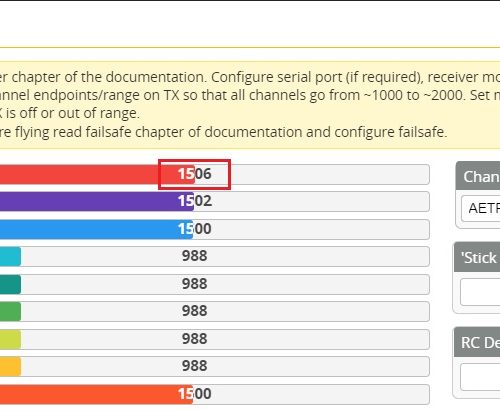Click the Channel Map panel header

(x=478, y=176)
